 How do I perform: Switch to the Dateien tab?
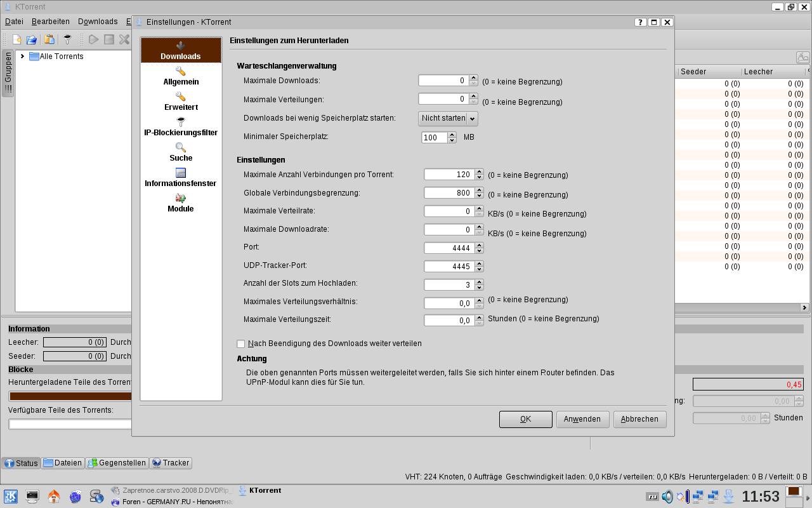63,463
